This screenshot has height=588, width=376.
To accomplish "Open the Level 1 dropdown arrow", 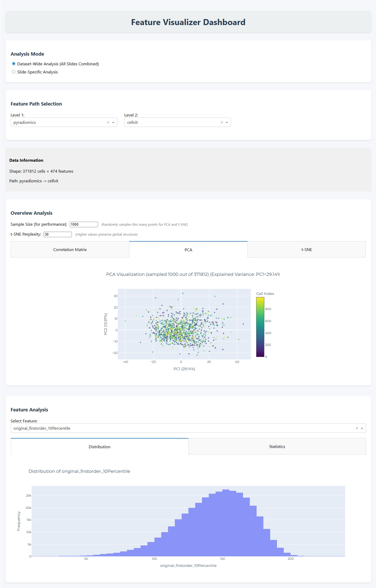I will coord(113,123).
